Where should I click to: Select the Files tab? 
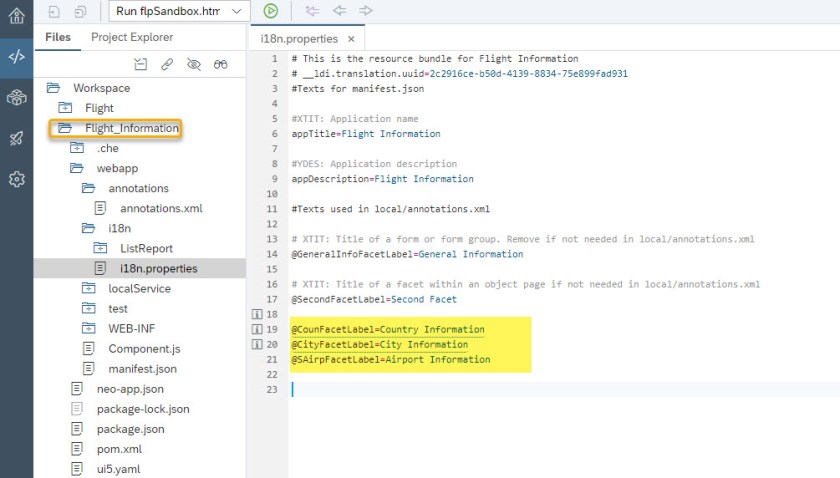[x=58, y=38]
